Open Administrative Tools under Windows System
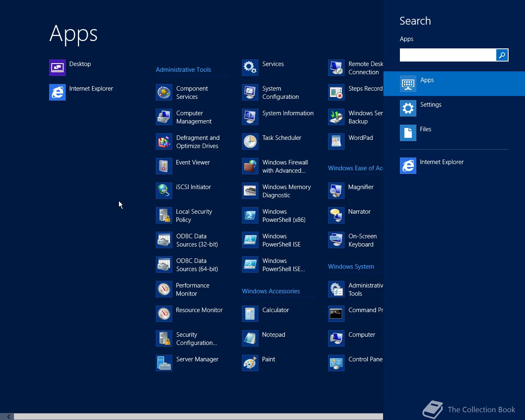 (336, 289)
